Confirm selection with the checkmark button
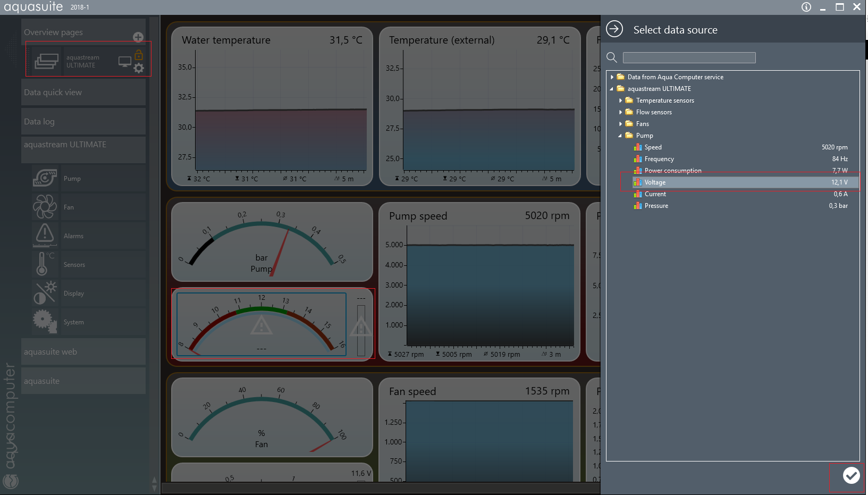Image resolution: width=868 pixels, height=495 pixels. pos(851,475)
